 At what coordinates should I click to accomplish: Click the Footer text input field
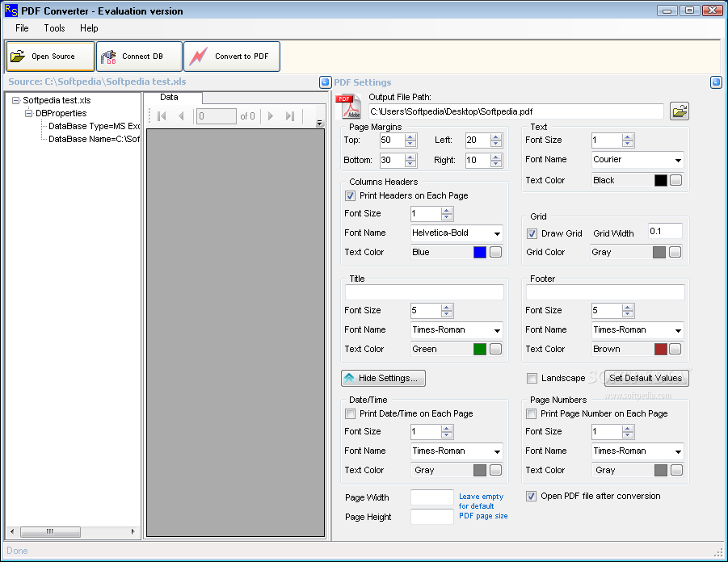tap(605, 292)
